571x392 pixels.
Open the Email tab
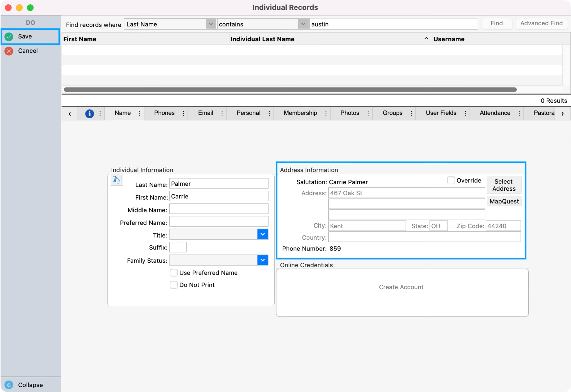(206, 113)
